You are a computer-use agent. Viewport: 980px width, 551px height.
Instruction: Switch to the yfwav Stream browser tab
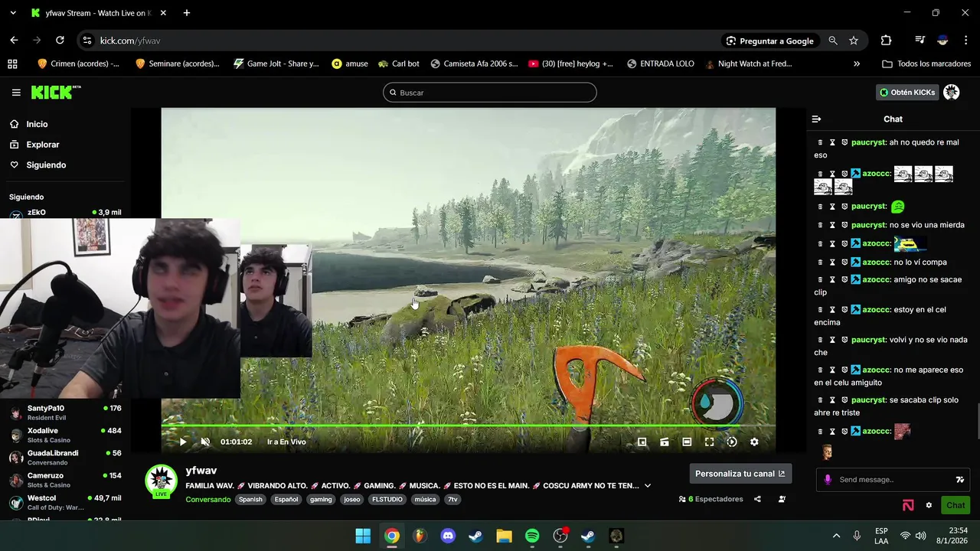pos(98,13)
